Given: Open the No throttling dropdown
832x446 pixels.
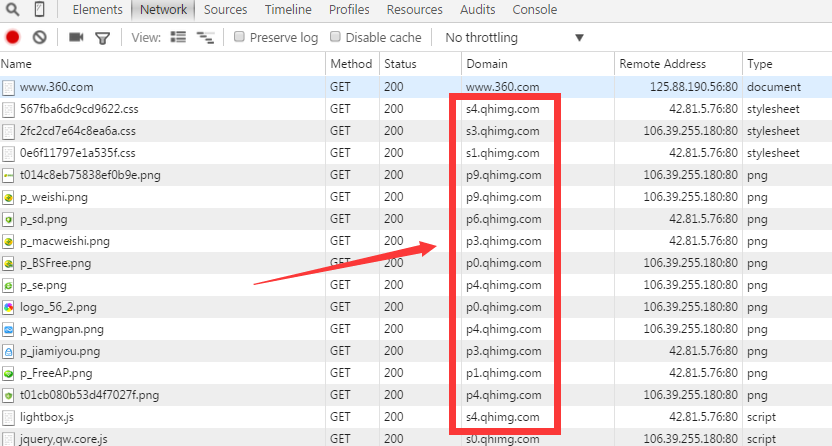Looking at the screenshot, I should [513, 38].
